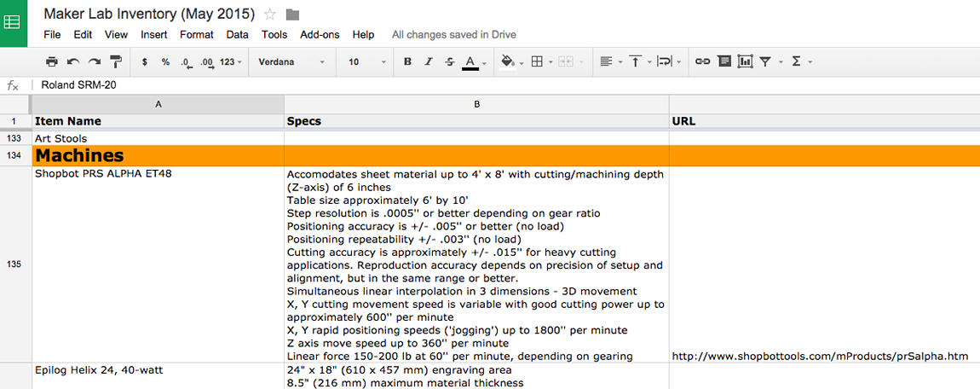
Task: Open the move-to-folder icon
Action: pyautogui.click(x=292, y=14)
